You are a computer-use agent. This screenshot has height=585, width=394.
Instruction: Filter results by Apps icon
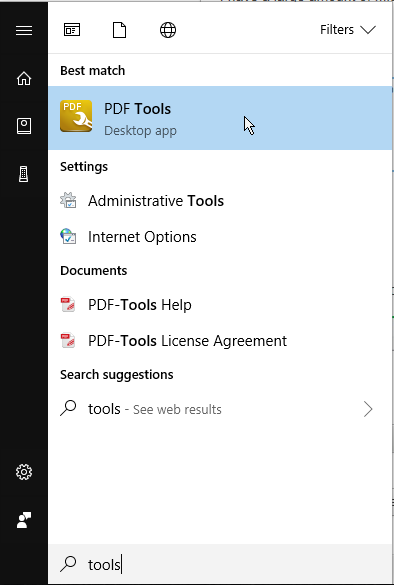pos(72,30)
